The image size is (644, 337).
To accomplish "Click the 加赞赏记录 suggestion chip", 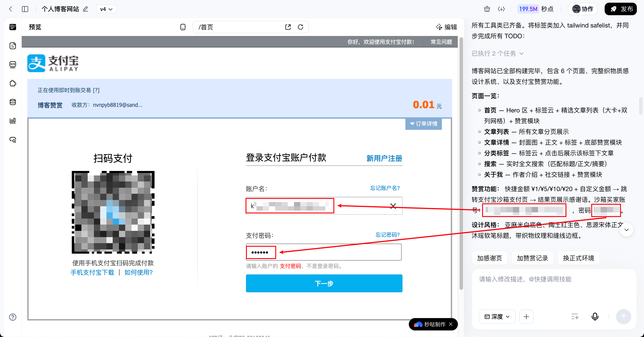I will click(x=532, y=258).
